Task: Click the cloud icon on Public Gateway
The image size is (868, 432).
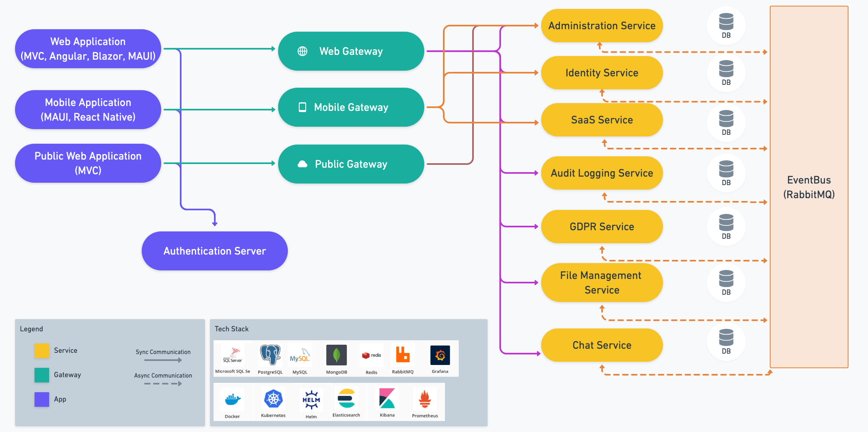Action: click(302, 164)
